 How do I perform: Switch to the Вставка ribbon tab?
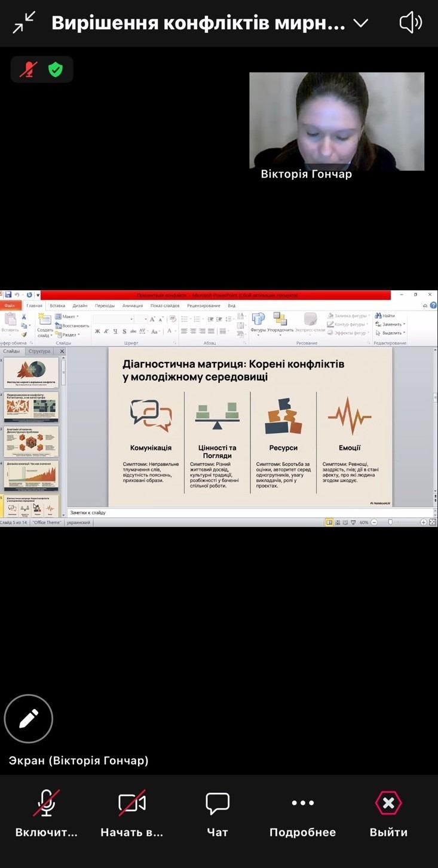[57, 305]
